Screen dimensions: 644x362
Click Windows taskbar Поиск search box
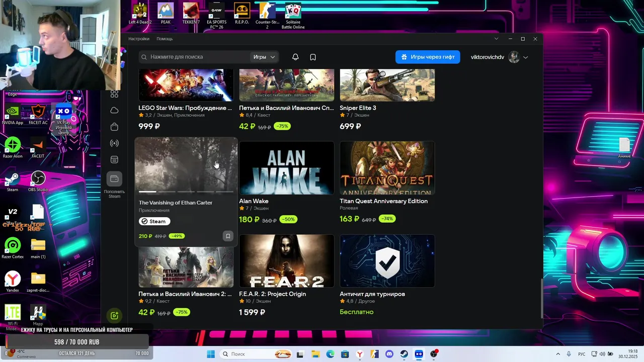(255, 354)
